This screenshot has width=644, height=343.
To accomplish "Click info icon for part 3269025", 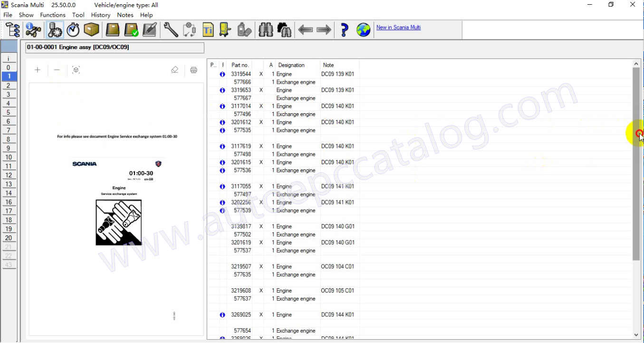I will [x=222, y=315].
